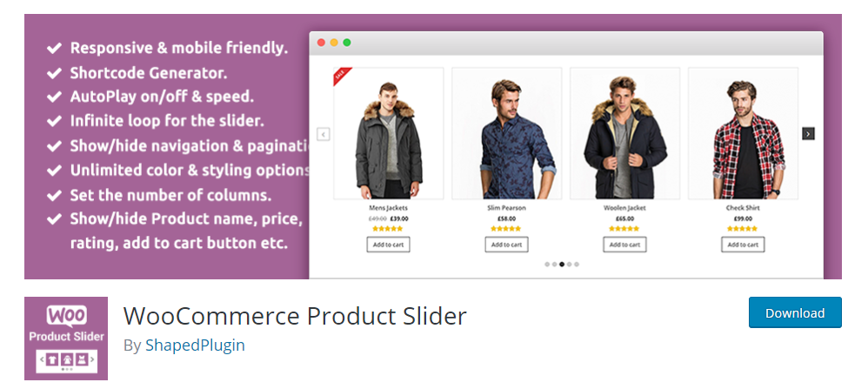Download the WooCommerce Product Slider plugin
The height and width of the screenshot is (389, 868).
795,312
